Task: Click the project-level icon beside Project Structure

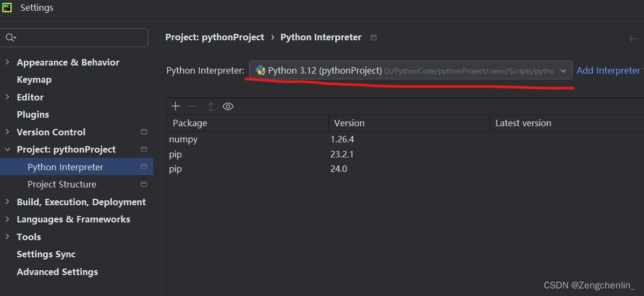Action: click(144, 184)
